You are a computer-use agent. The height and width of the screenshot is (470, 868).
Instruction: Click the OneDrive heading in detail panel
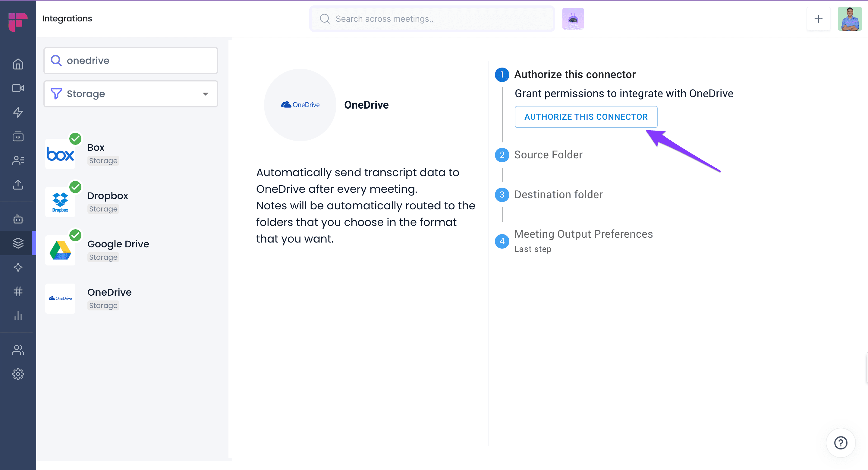tap(366, 105)
